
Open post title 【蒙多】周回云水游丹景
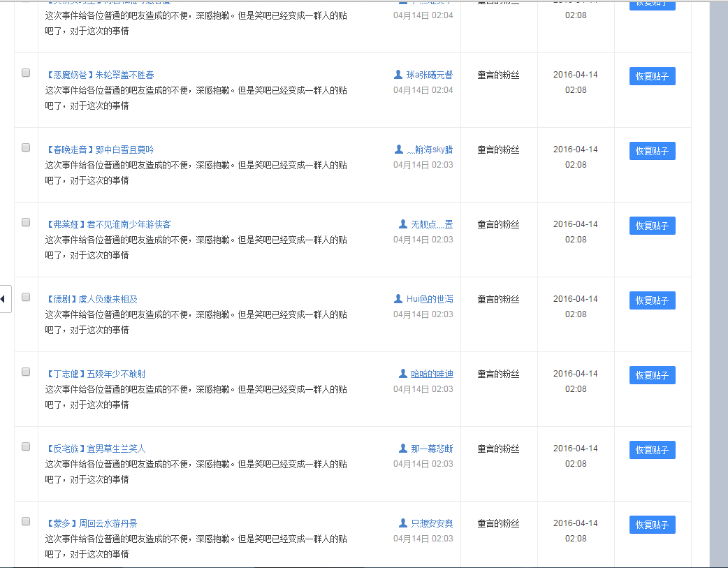tap(92, 523)
